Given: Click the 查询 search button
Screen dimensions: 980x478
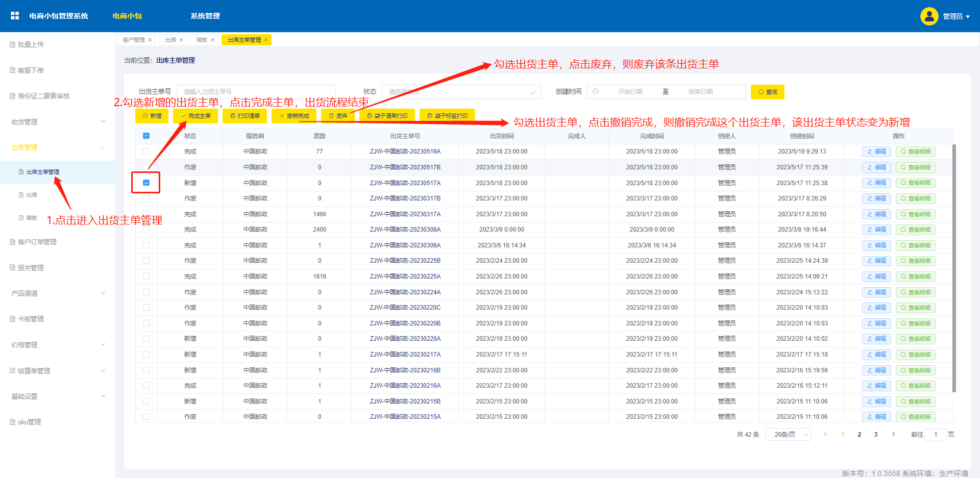Looking at the screenshot, I should coord(767,92).
